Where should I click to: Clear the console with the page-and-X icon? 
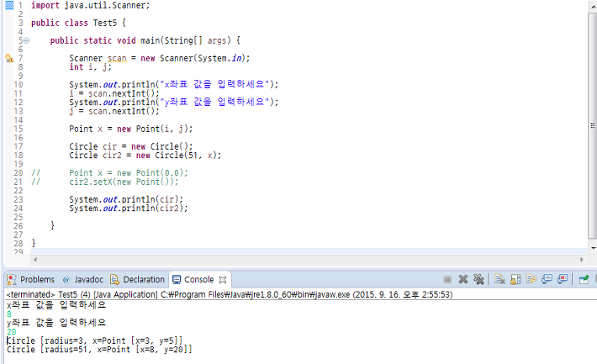[499, 279]
